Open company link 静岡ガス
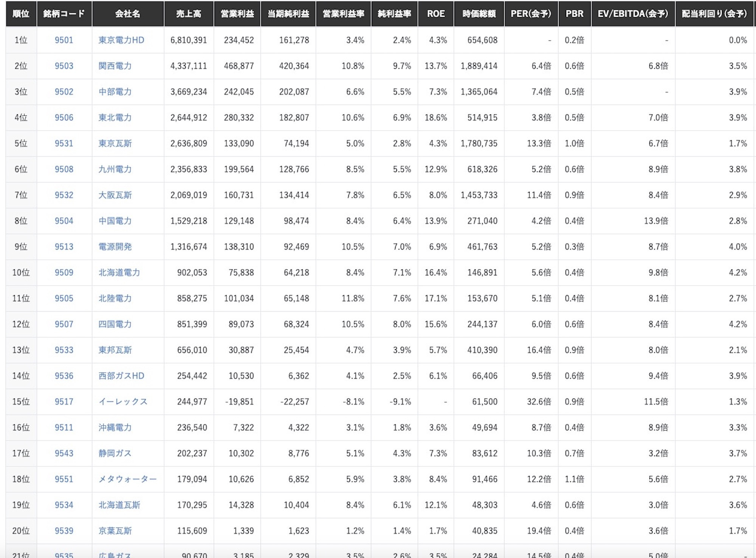This screenshot has height=558, width=756. (x=115, y=453)
